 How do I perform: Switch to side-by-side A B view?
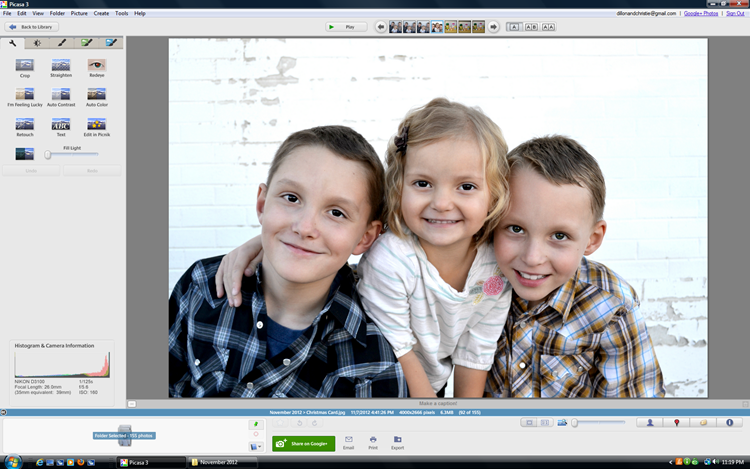[531, 27]
